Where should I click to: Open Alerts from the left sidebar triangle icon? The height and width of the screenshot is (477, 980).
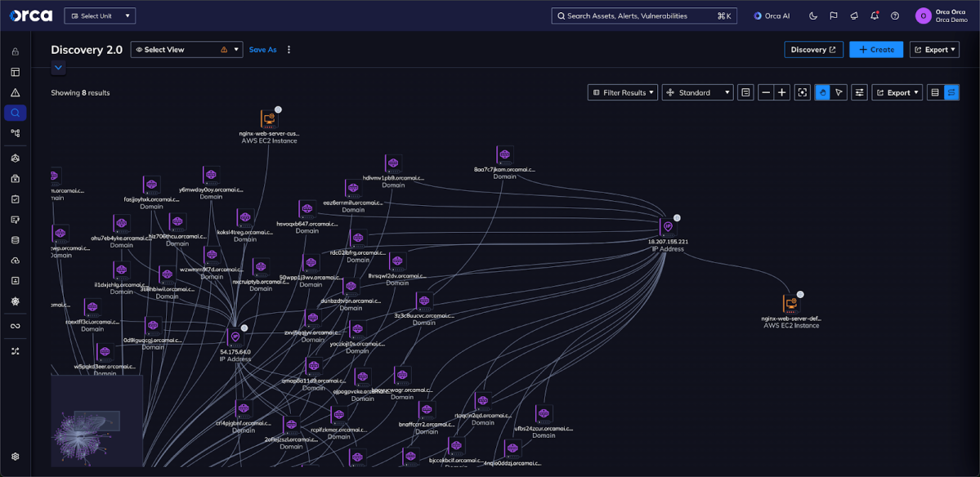15,92
